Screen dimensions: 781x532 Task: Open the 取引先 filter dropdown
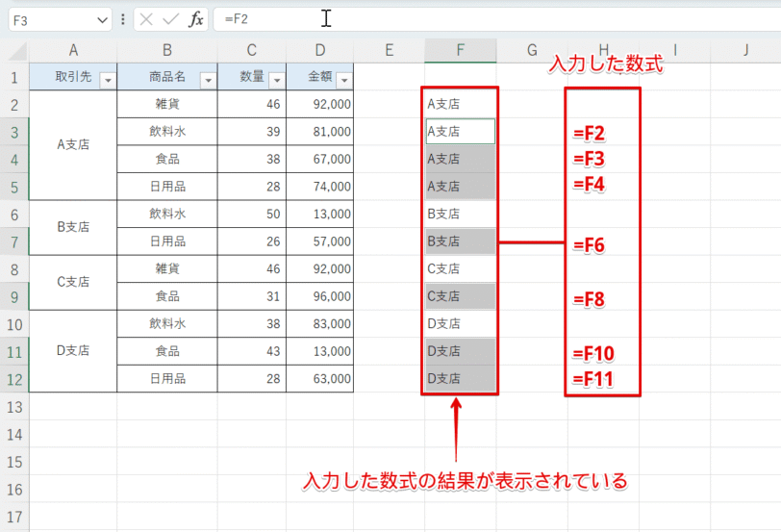[108, 80]
